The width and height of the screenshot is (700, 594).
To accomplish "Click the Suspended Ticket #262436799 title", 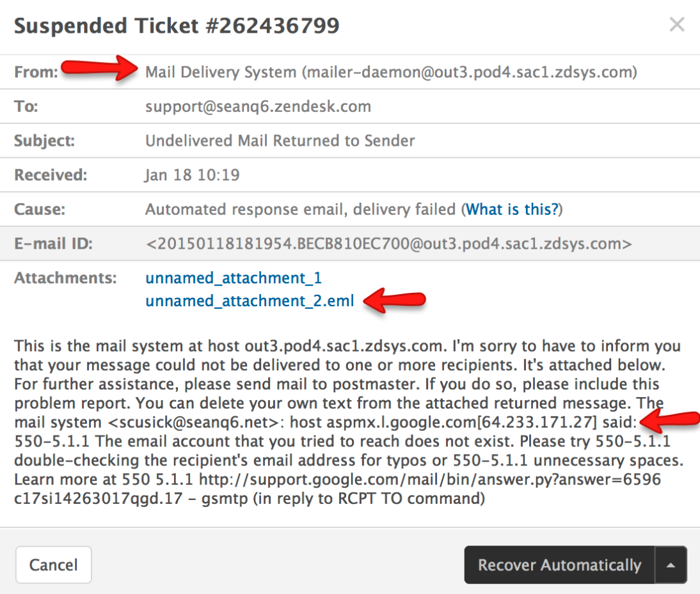I will (177, 26).
